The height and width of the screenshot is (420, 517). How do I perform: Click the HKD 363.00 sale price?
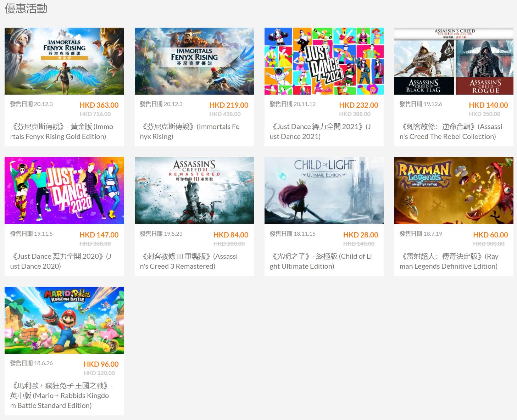click(99, 105)
